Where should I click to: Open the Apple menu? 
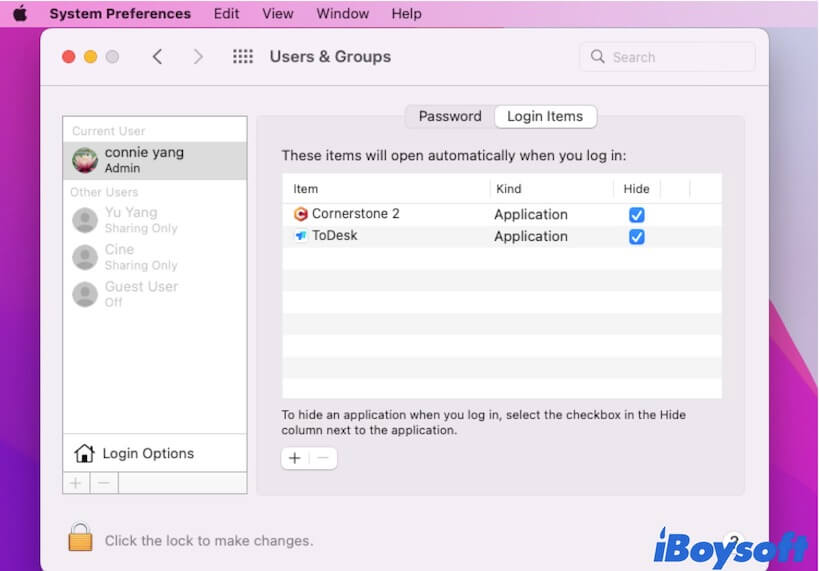pyautogui.click(x=20, y=14)
